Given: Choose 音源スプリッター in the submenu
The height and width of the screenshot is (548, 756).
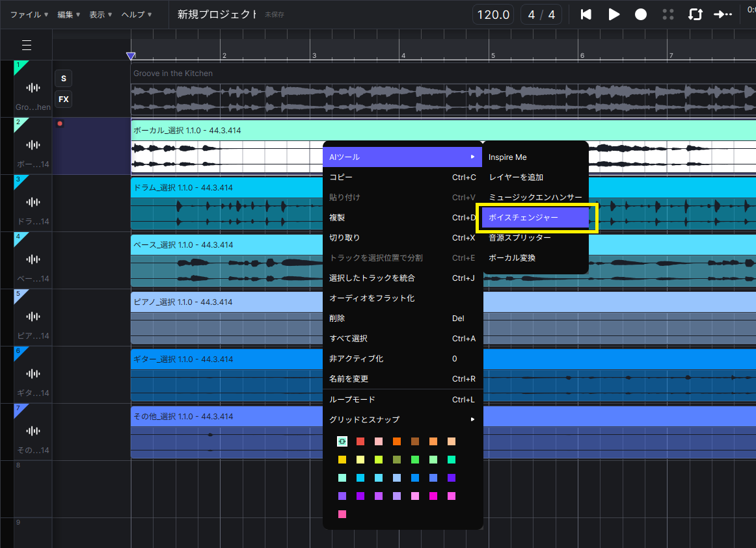Looking at the screenshot, I should coord(520,238).
